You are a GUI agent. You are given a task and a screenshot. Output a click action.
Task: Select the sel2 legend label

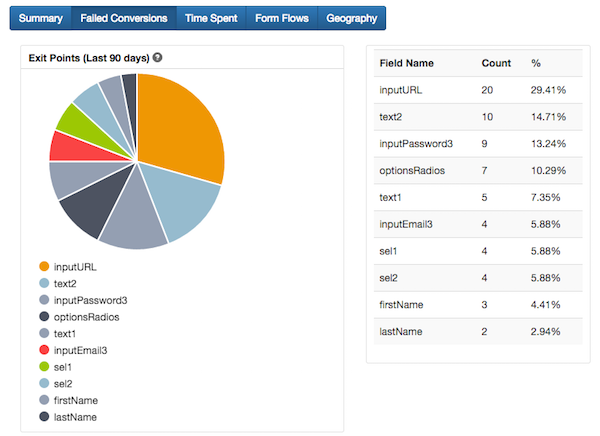63,384
